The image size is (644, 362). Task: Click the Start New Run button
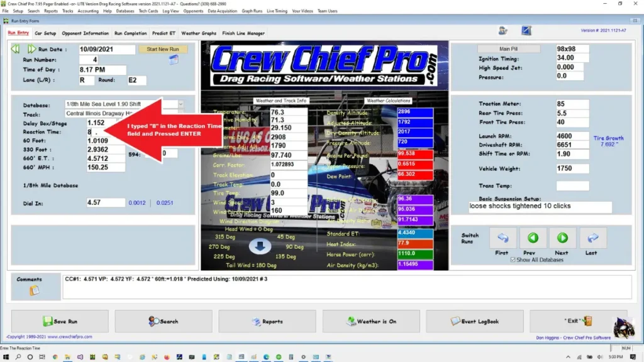click(163, 49)
